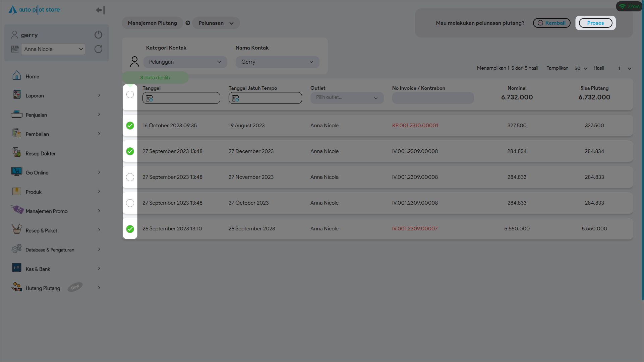This screenshot has width=644, height=362.
Task: Click the Kas & Bank safe icon
Action: click(x=16, y=268)
